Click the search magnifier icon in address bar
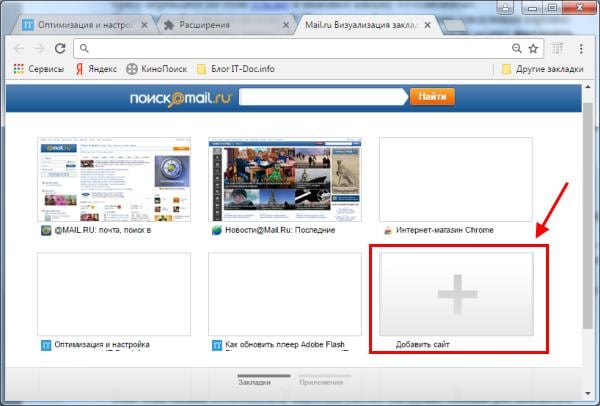 [84, 48]
